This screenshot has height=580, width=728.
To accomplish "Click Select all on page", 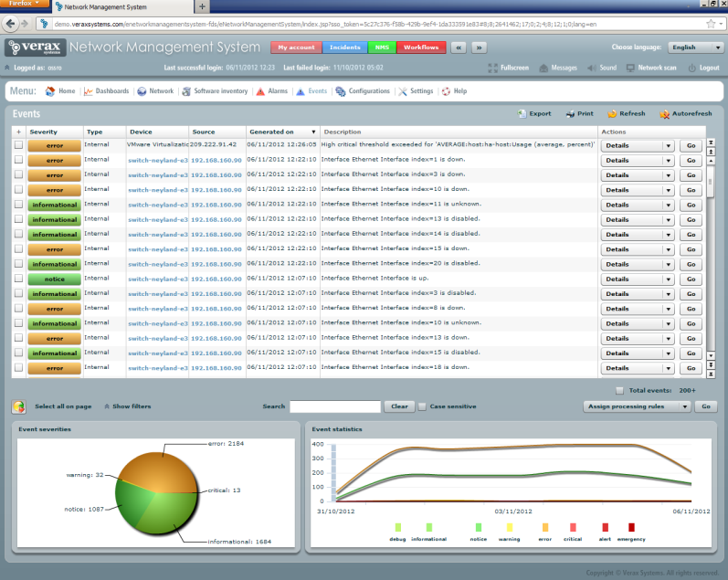I will pos(63,406).
